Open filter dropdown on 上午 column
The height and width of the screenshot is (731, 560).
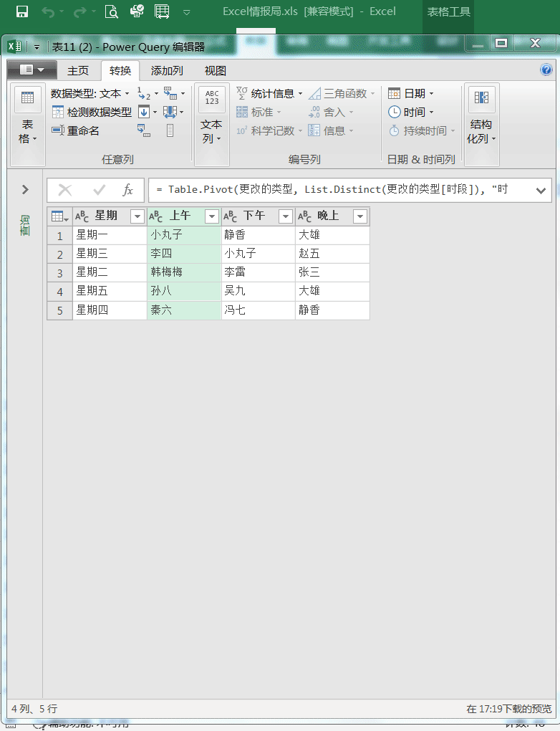tap(211, 216)
